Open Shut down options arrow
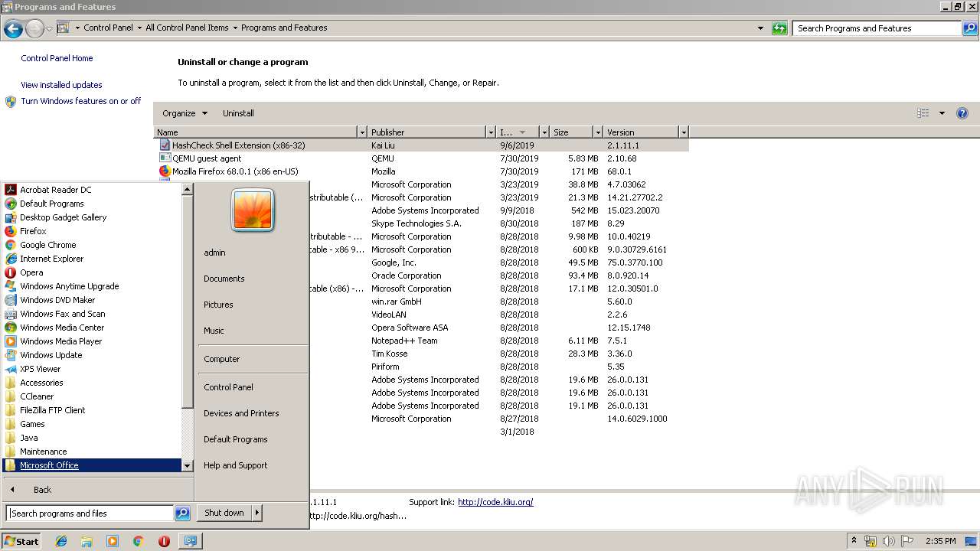 point(256,513)
